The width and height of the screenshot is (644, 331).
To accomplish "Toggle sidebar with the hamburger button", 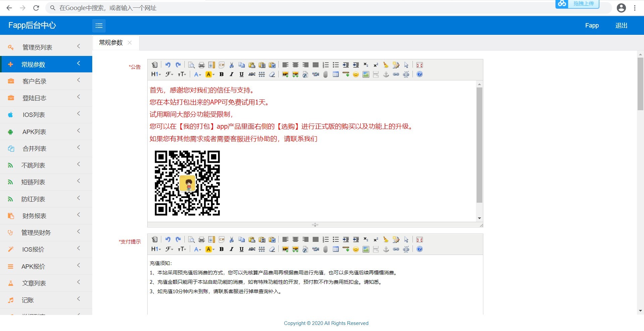I will click(x=99, y=25).
